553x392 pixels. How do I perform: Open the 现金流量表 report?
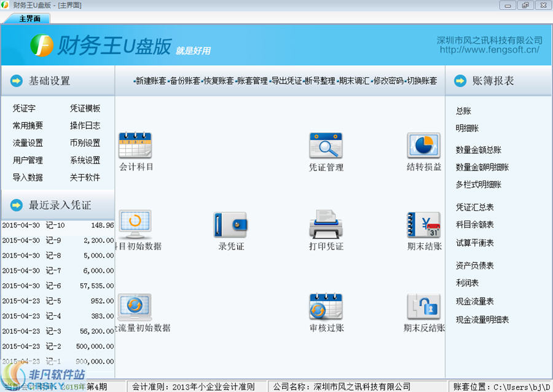[475, 302]
